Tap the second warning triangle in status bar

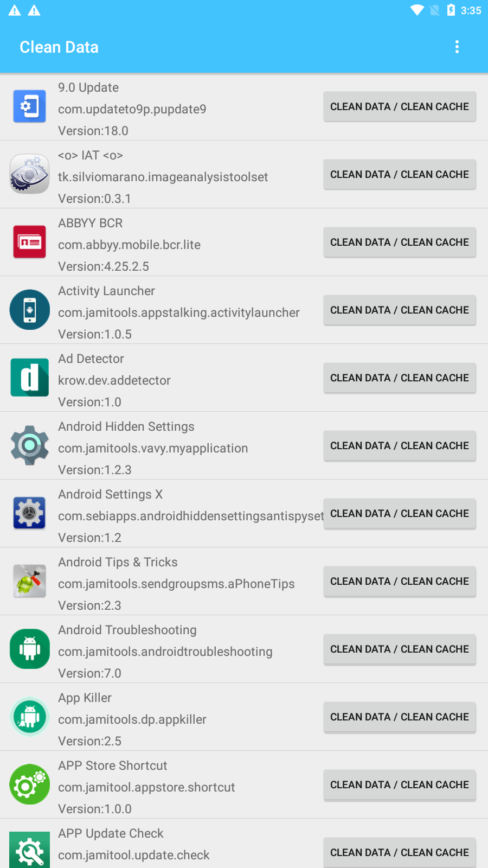click(x=34, y=10)
